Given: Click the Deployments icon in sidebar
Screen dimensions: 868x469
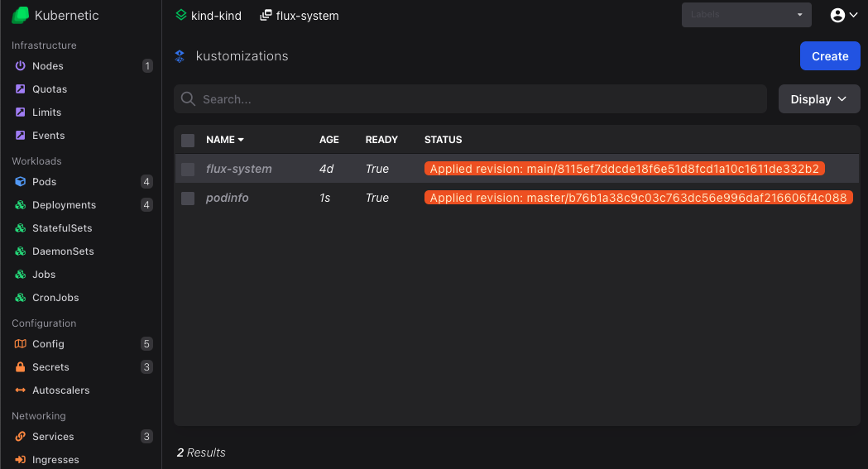Looking at the screenshot, I should 21,204.
